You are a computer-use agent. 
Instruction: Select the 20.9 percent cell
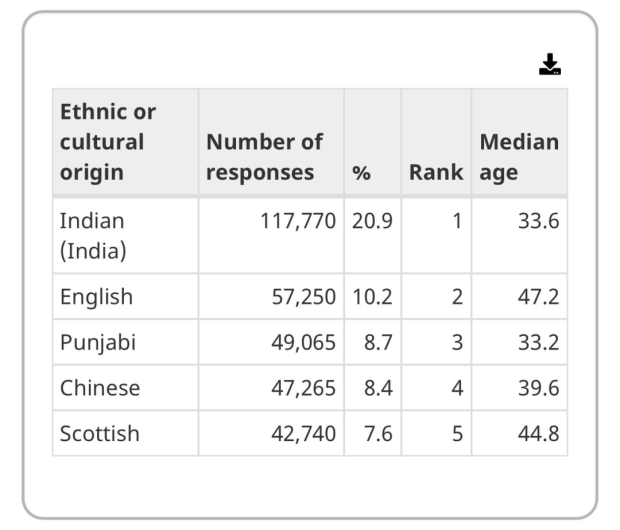[x=372, y=221]
